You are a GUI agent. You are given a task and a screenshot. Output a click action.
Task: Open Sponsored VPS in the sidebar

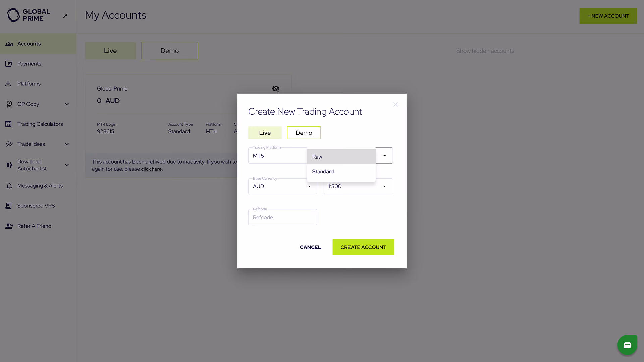point(38,206)
